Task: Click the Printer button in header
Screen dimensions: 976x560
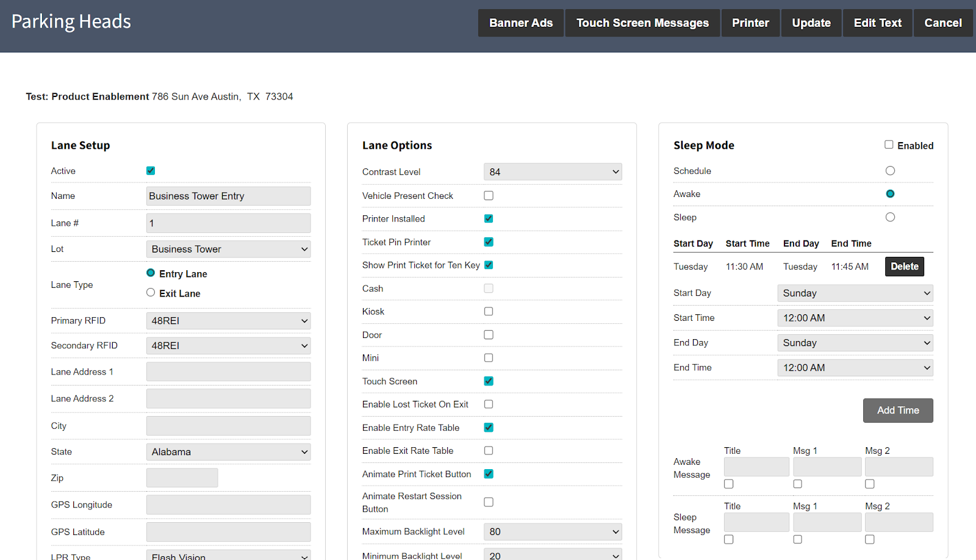Action: 750,23
